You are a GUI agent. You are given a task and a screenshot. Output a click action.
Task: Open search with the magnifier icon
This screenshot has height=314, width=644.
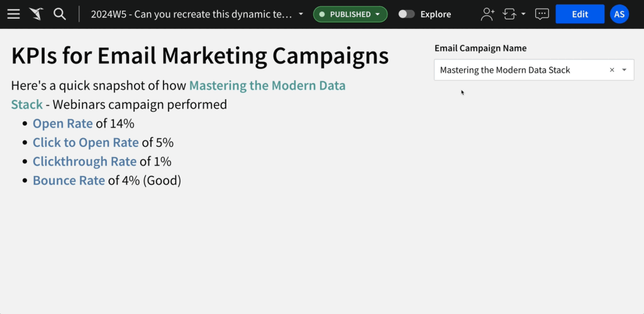point(60,14)
